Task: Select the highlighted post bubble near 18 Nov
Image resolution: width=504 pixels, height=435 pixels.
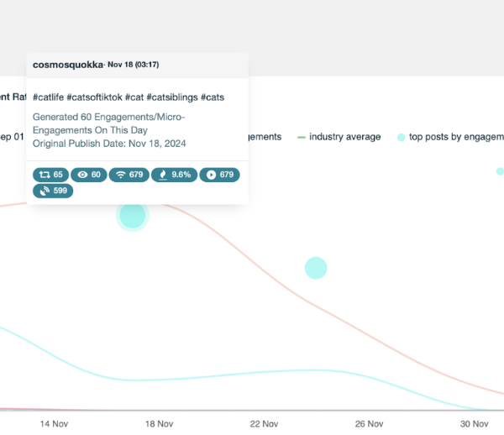Action: point(132,215)
